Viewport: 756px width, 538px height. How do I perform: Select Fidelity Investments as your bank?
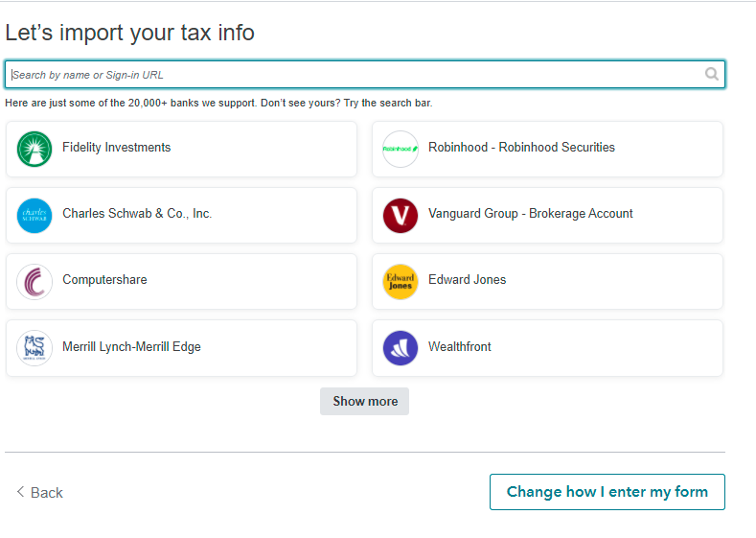pyautogui.click(x=181, y=149)
